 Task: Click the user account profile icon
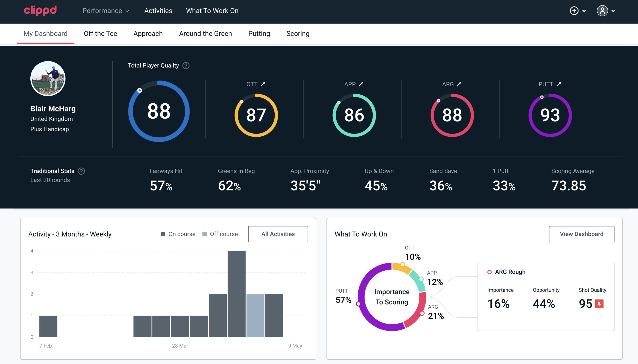pos(603,11)
